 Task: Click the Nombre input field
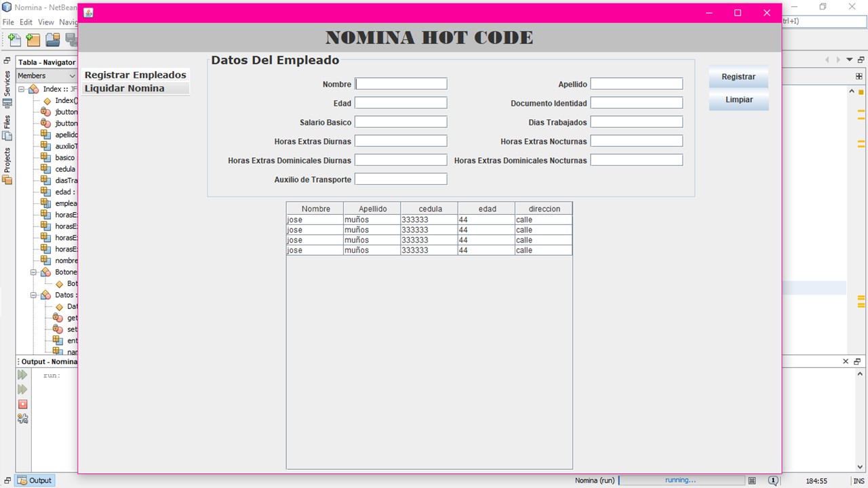401,84
